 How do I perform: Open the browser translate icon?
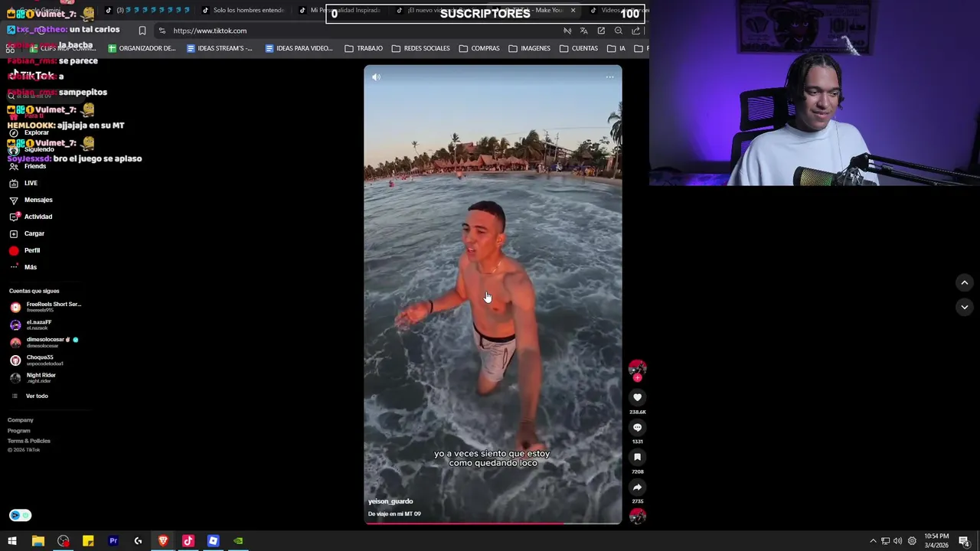click(x=584, y=31)
